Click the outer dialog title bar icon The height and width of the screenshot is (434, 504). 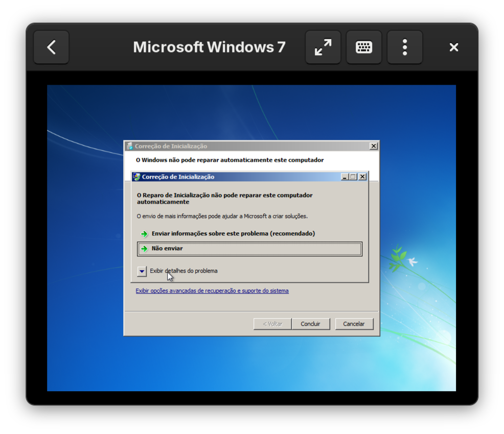(x=129, y=146)
